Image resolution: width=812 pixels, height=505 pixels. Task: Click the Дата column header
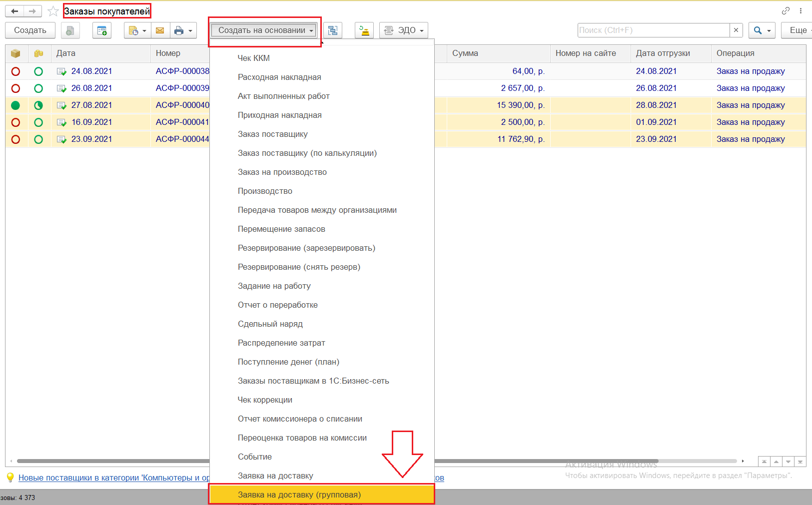pyautogui.click(x=100, y=53)
